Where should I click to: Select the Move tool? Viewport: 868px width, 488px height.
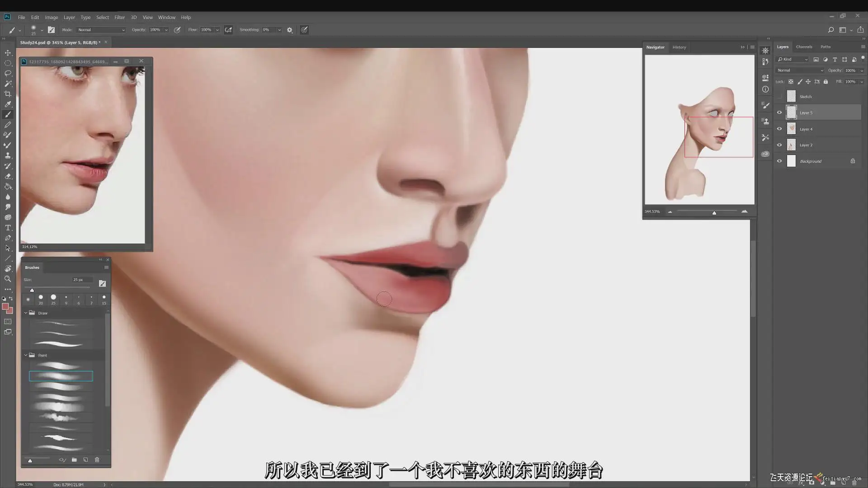(x=8, y=53)
